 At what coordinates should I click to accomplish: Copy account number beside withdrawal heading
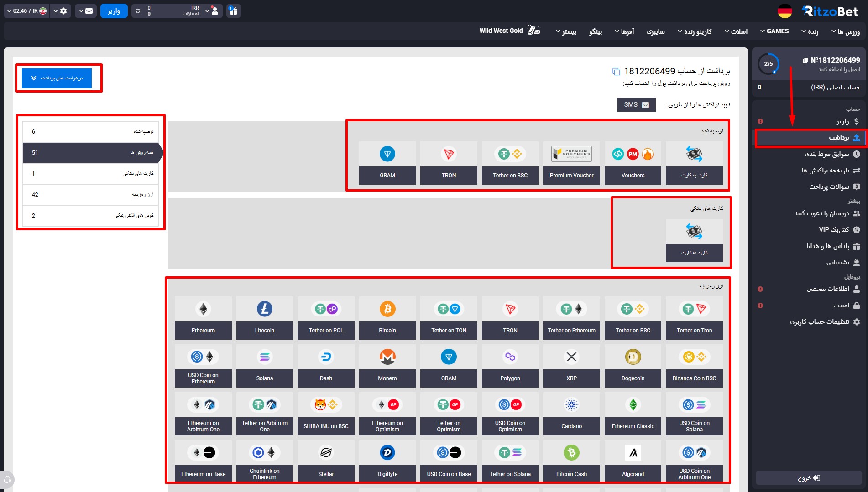(616, 72)
